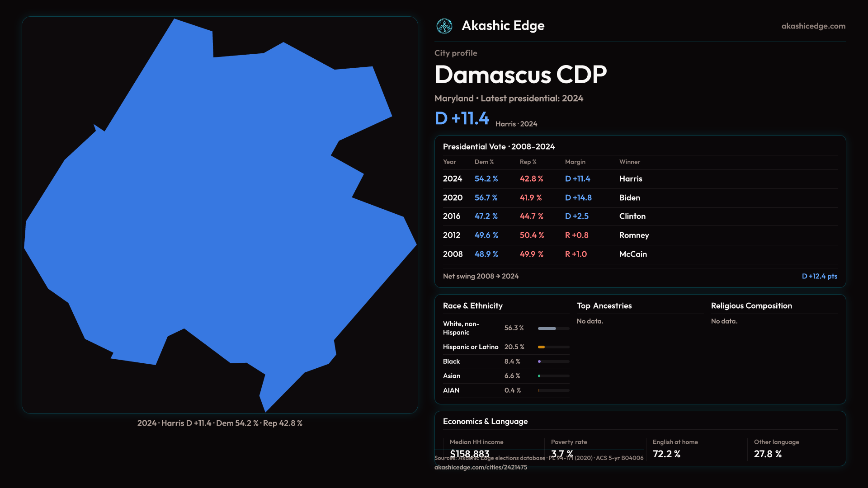Click the White, non-Hispanic percentage bar
Viewport: 868px width, 488px height.
pos(547,328)
